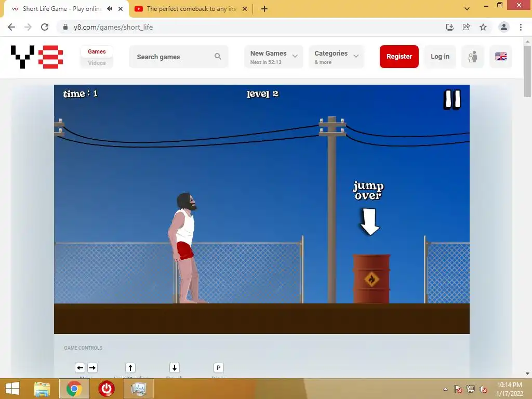Open the language flag selector
The width and height of the screenshot is (532, 399).
501,57
